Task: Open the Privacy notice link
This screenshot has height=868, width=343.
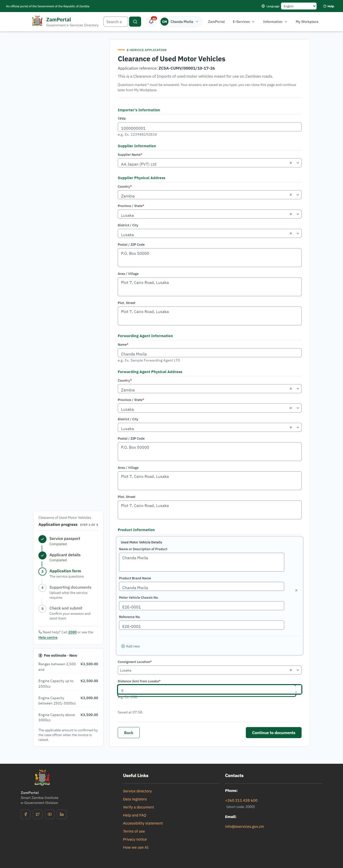Action: (135, 839)
